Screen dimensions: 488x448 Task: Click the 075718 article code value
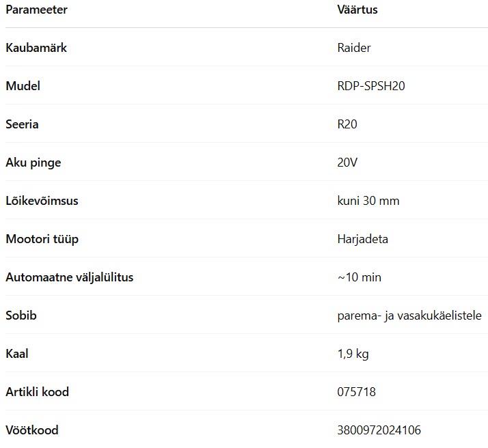[356, 392]
